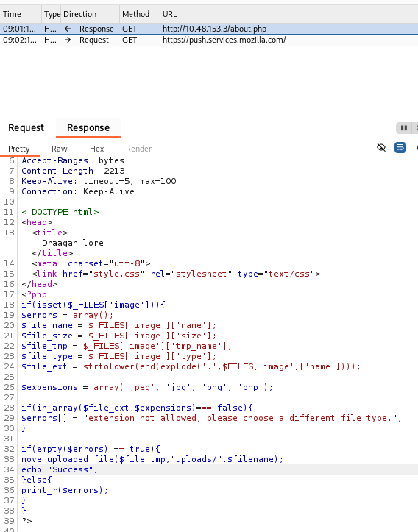
Task: Click the right arrow icon in the Request row
Action: 68,40
